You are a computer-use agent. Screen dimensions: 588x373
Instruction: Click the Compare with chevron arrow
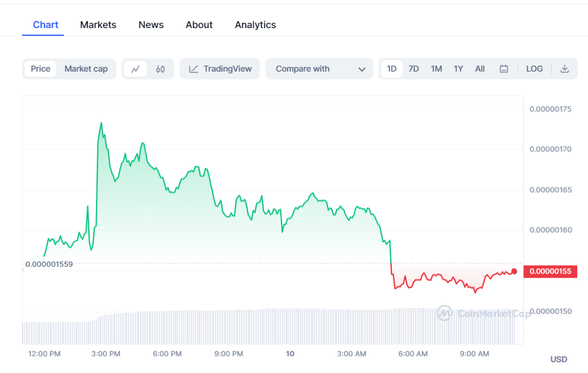[361, 69]
